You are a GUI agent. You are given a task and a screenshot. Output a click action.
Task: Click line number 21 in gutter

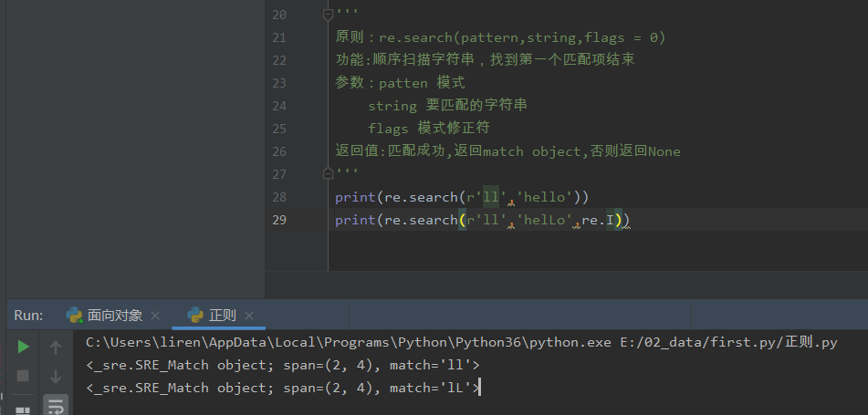pyautogui.click(x=279, y=37)
